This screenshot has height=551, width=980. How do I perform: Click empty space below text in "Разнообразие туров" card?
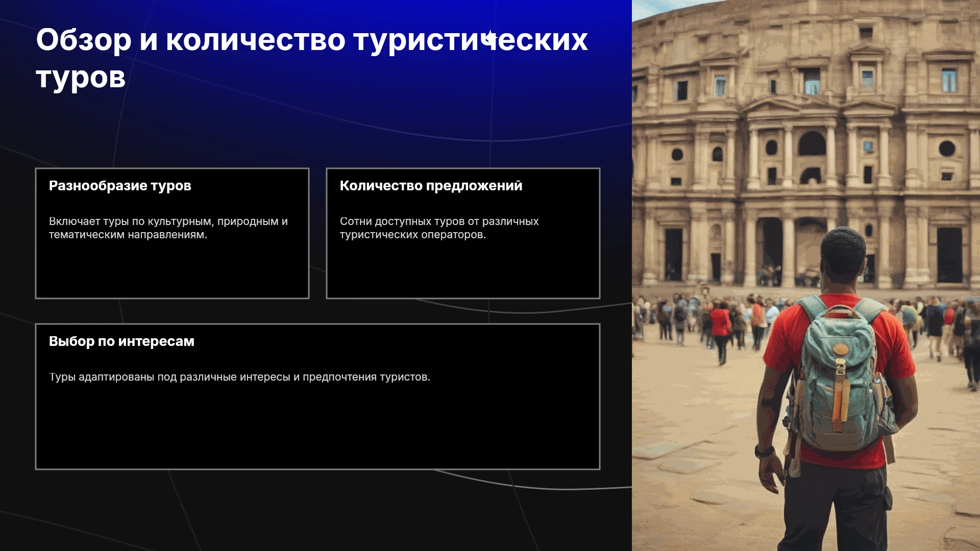172,269
